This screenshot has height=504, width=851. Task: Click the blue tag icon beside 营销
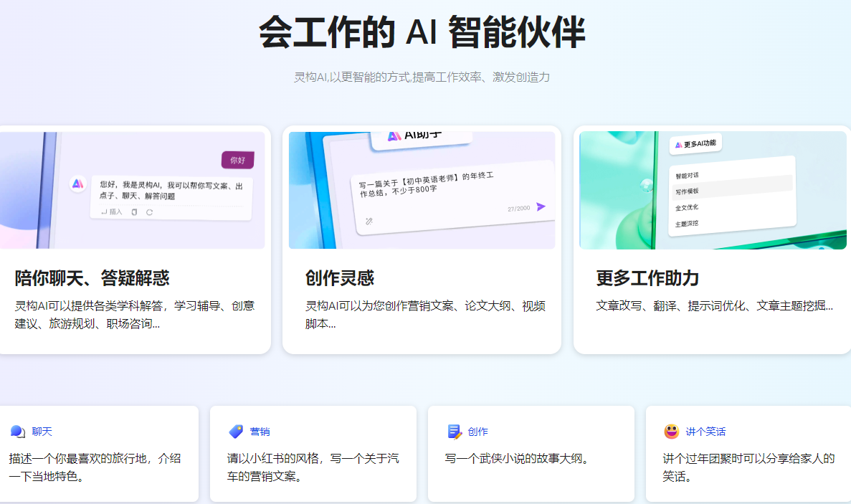point(236,432)
